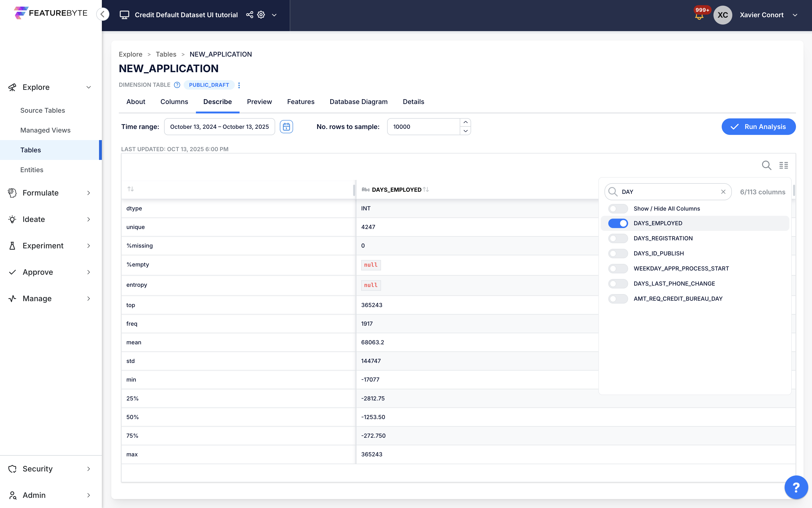Open the table search magnifier icon

pos(766,165)
